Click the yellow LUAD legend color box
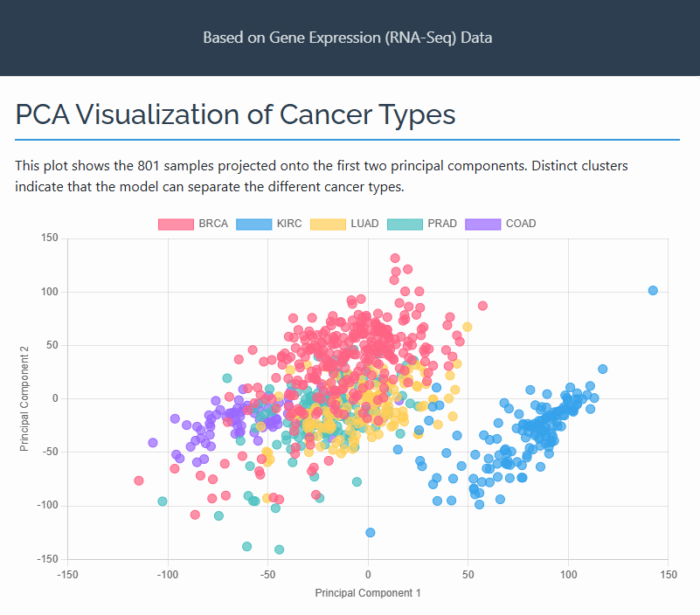700x615 pixels. coord(327,224)
